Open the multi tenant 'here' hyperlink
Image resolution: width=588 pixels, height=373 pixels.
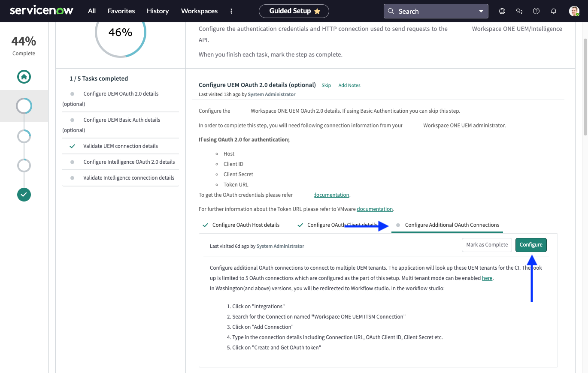click(487, 278)
